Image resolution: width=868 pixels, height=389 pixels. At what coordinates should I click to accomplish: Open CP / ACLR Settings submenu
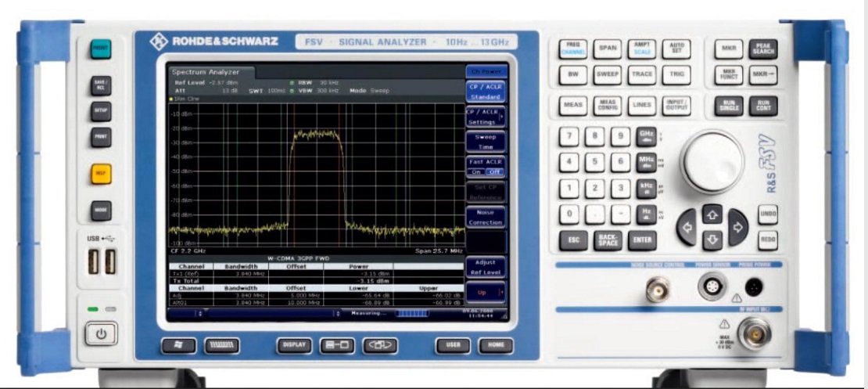[485, 117]
